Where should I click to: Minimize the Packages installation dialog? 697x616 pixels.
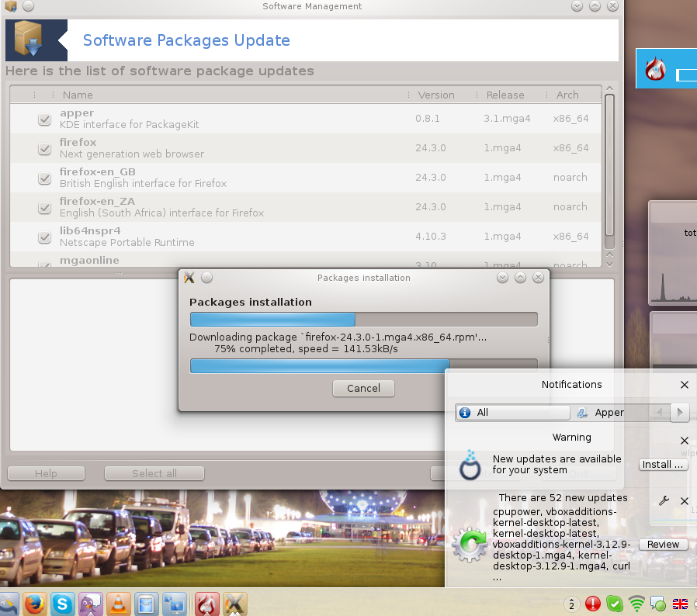coord(502,278)
